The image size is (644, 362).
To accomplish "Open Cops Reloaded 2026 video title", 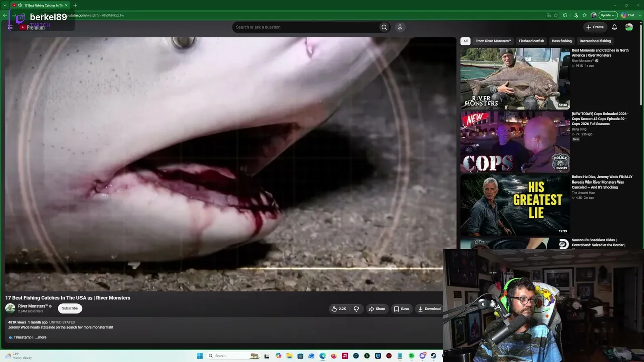I will (600, 119).
